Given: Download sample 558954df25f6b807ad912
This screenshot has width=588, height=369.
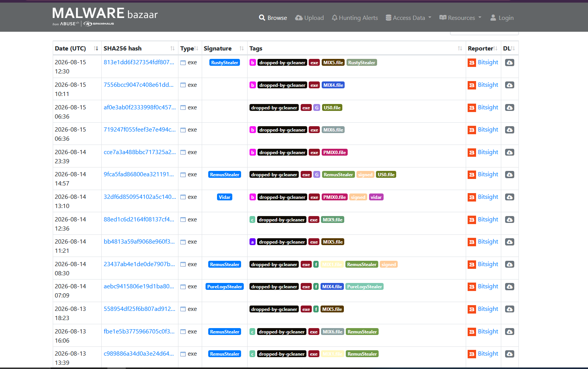Looking at the screenshot, I should point(509,309).
